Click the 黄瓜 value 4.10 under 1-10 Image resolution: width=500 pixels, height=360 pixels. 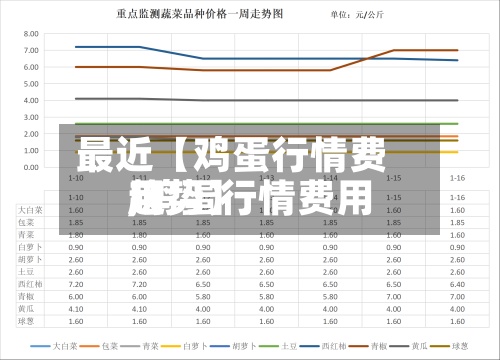(x=76, y=309)
